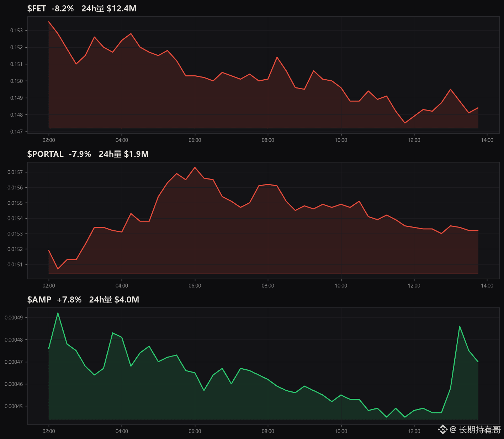This screenshot has height=439, width=504.
Task: Select the 0.00047 label on AMP axis
Action: point(14,362)
